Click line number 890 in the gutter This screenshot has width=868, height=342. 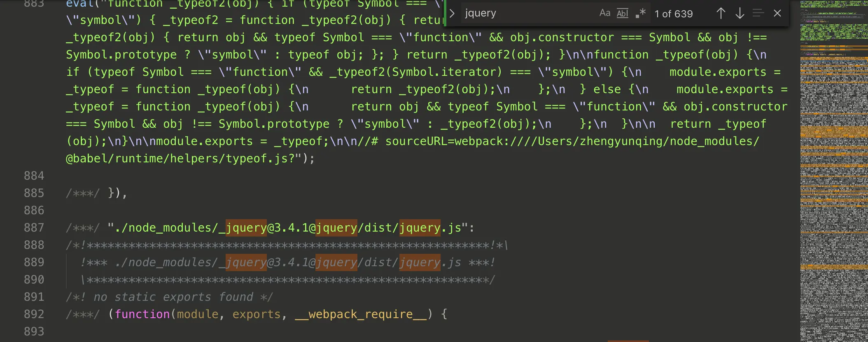(x=34, y=279)
